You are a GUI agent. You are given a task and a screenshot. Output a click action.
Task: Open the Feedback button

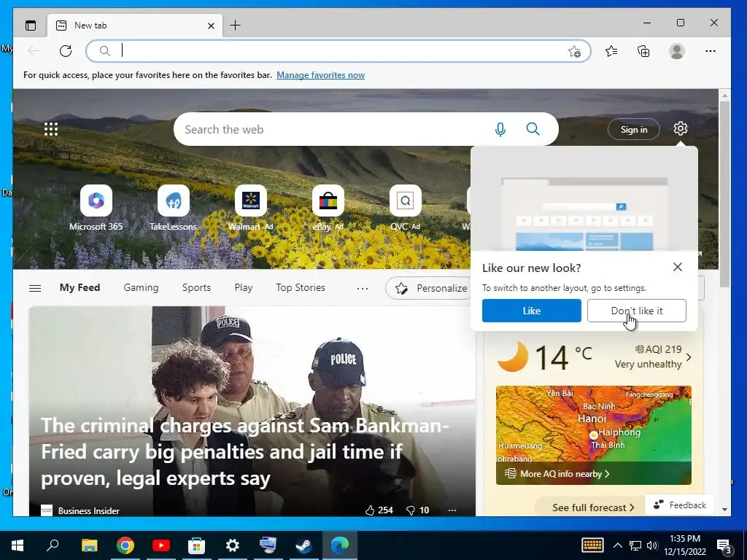point(679,505)
